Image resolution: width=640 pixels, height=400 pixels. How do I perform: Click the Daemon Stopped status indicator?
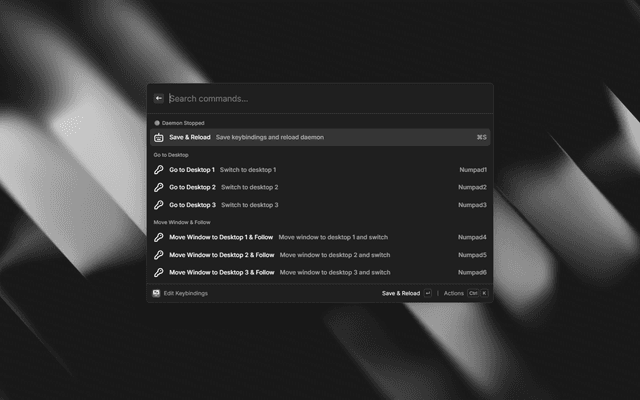pyautogui.click(x=180, y=123)
